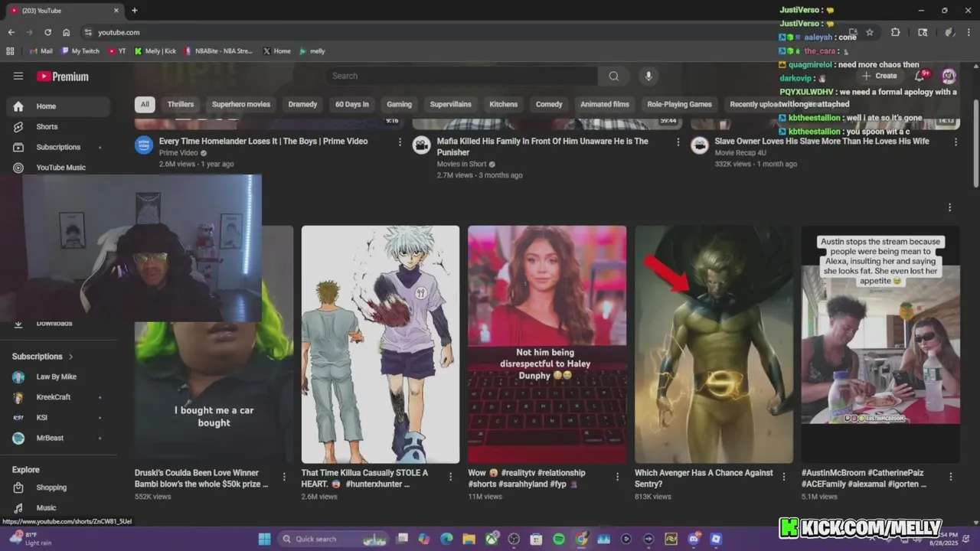Play the Haley Dunphy short thumbnail

tap(547, 344)
